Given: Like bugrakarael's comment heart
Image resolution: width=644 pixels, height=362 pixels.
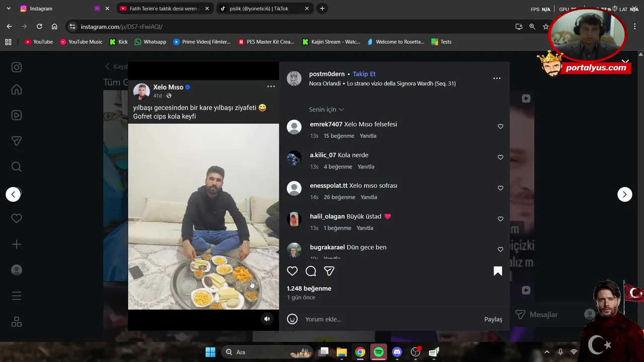Looking at the screenshot, I should click(x=500, y=249).
